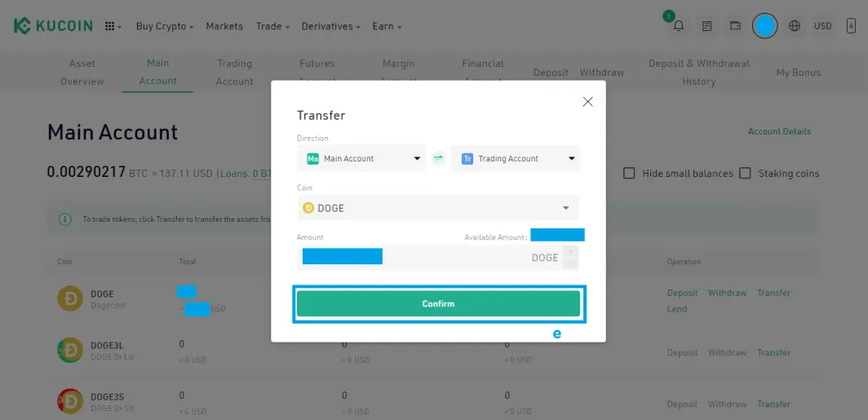
Task: Open Deposit & Withdrawal History tab
Action: click(x=699, y=73)
